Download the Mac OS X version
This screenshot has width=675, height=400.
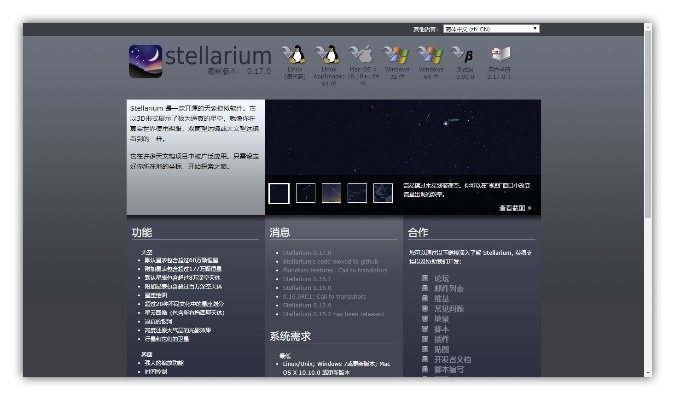point(362,57)
